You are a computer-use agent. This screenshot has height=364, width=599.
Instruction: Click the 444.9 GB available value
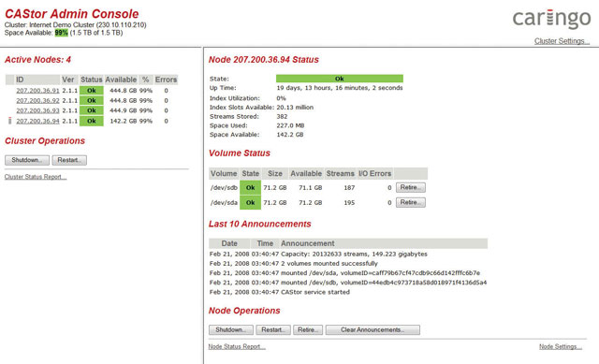(123, 110)
